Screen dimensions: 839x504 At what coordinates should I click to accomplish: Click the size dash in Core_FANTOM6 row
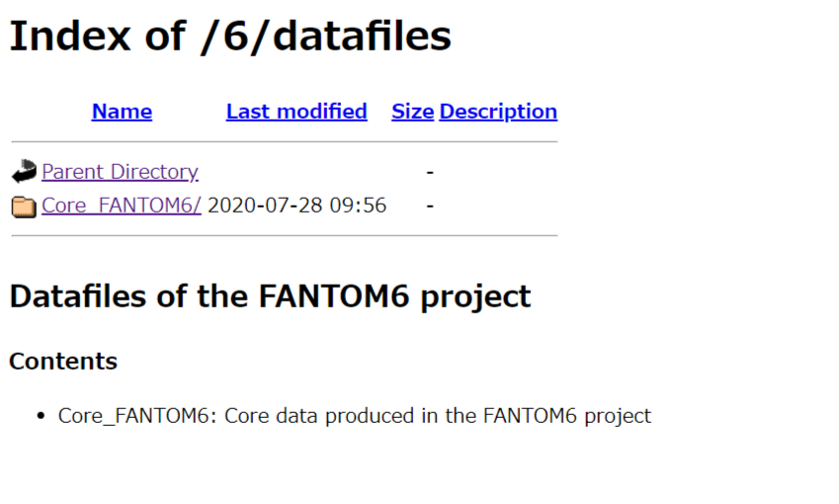(430, 206)
